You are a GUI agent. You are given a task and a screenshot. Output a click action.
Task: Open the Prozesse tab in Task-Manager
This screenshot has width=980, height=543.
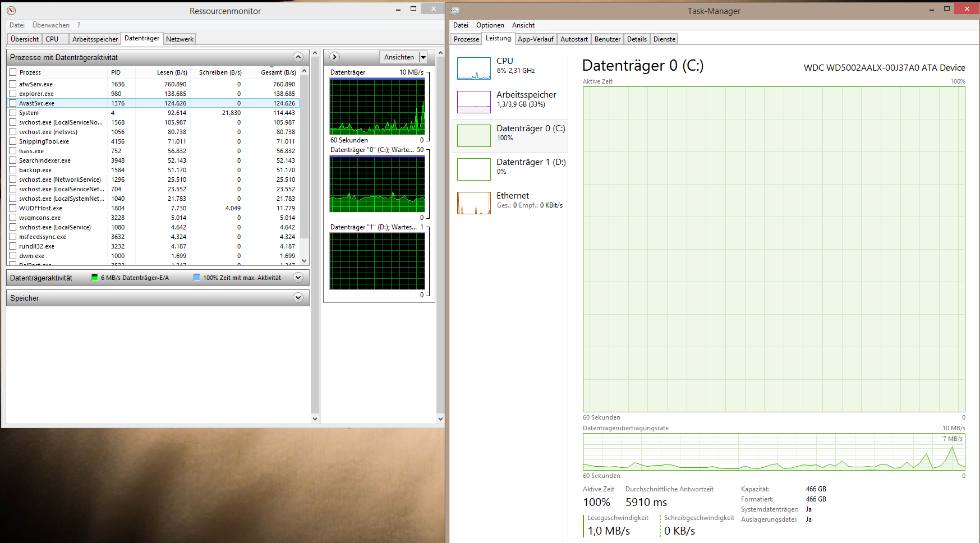tap(466, 39)
